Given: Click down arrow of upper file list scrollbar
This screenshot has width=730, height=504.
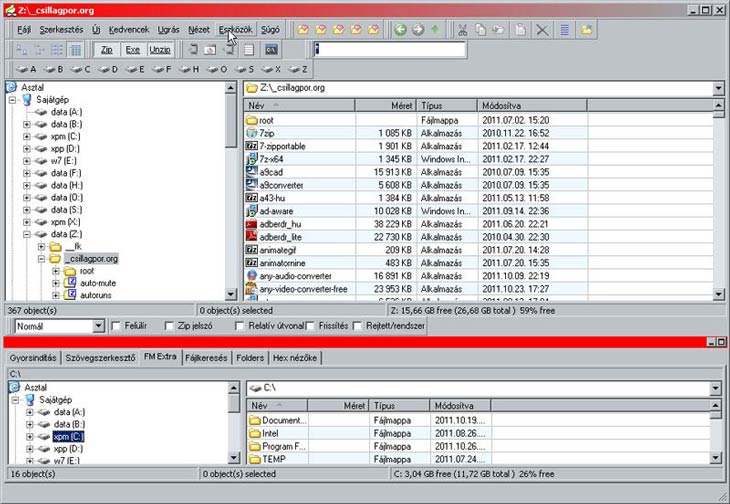Looking at the screenshot, I should (x=718, y=294).
